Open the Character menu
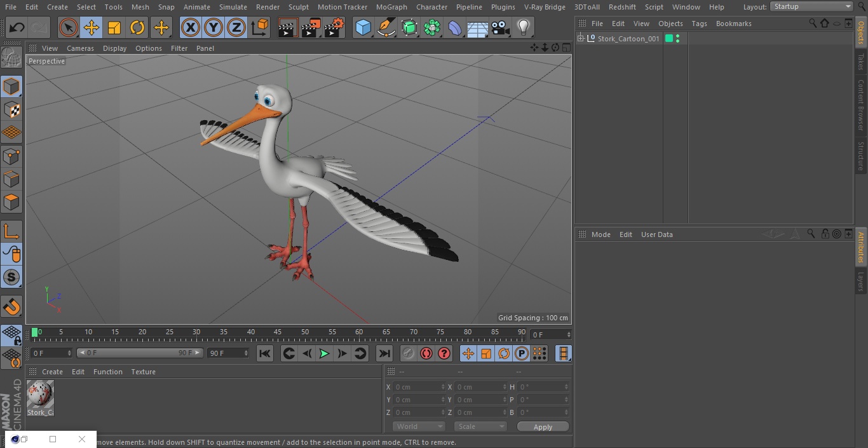868x448 pixels. tap(432, 7)
